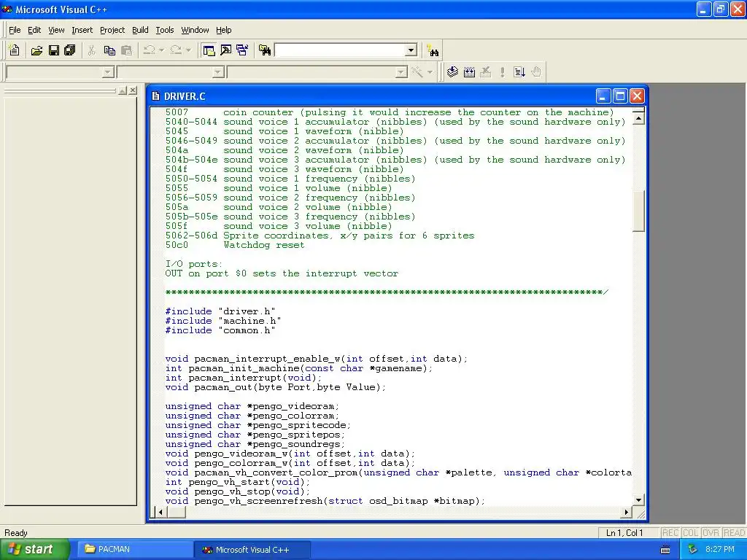Click the Save All stacked-disks icon
747x560 pixels.
pos(70,50)
